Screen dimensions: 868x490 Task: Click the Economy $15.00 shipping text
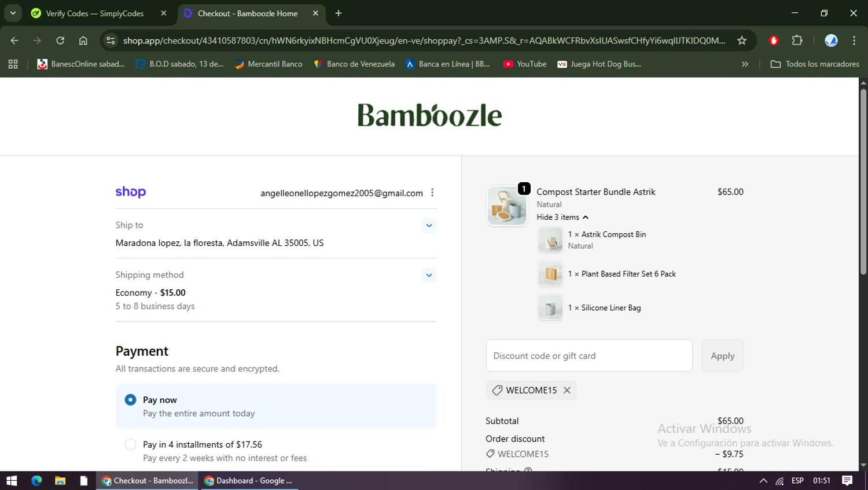[150, 293]
